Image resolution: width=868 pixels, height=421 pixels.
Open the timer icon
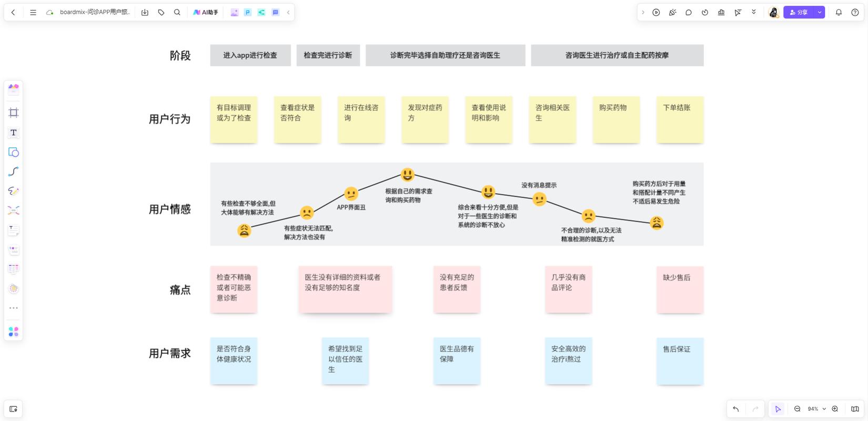click(x=705, y=12)
